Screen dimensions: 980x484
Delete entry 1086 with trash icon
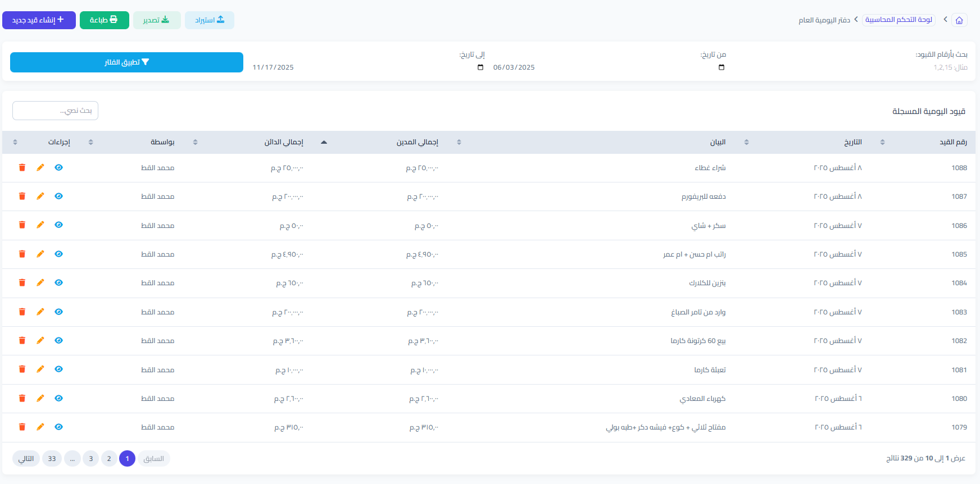tap(22, 225)
